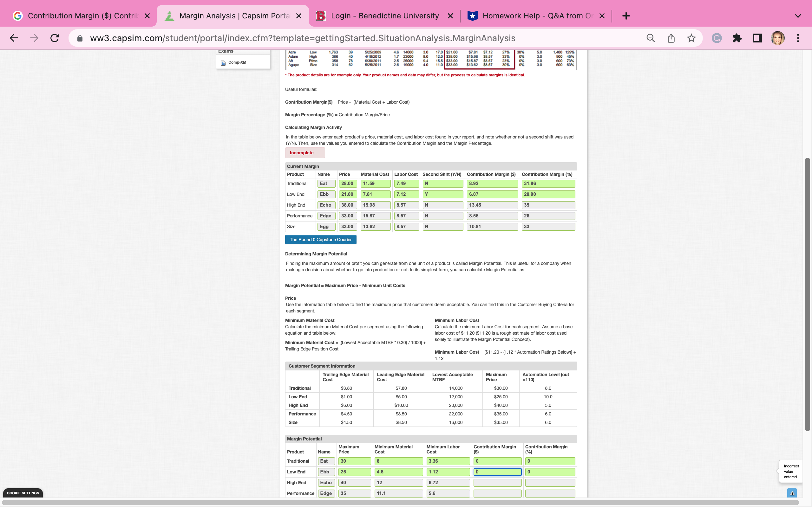Click the Grammarly extension icon
This screenshot has width=812, height=507.
(717, 38)
